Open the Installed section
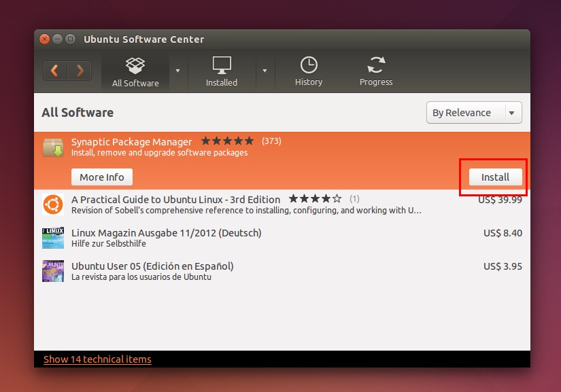The image size is (561, 392). click(222, 72)
